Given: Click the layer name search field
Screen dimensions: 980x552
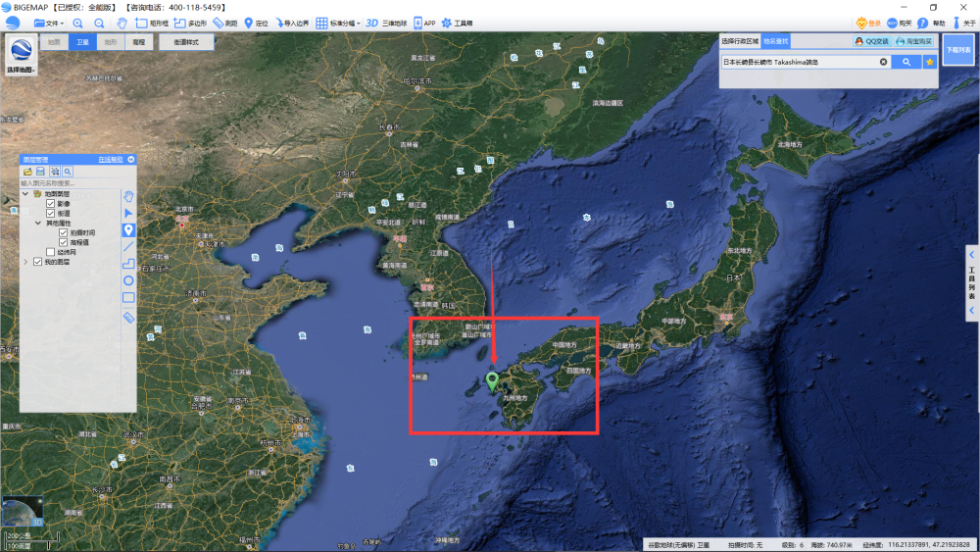Looking at the screenshot, I should tap(69, 183).
